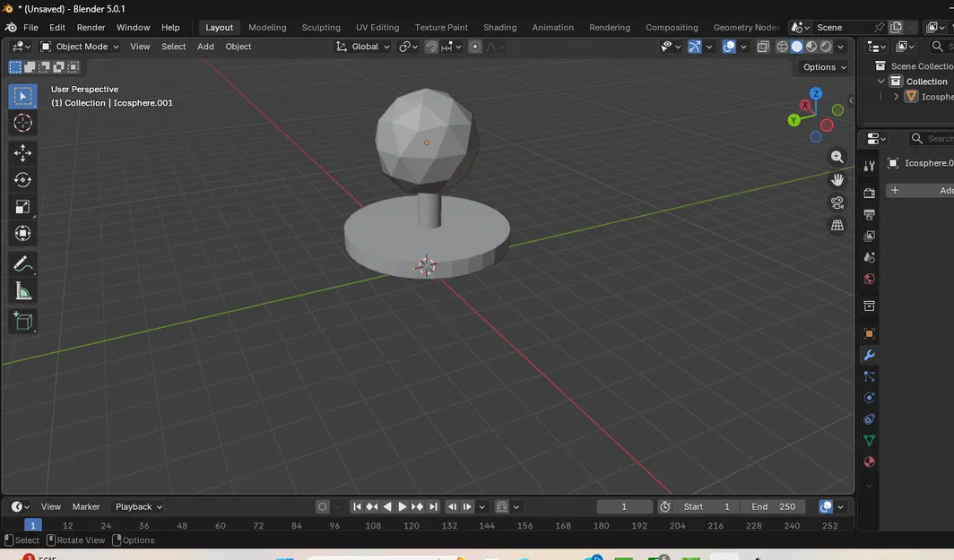This screenshot has width=954, height=560.
Task: Choose the Add Cube tool
Action: pyautogui.click(x=22, y=322)
